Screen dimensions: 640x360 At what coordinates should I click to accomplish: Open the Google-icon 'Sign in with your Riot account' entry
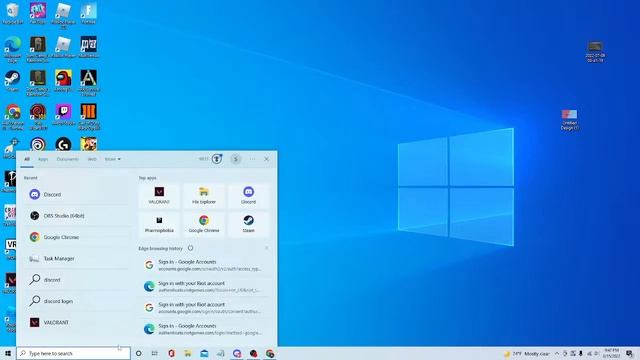click(204, 308)
